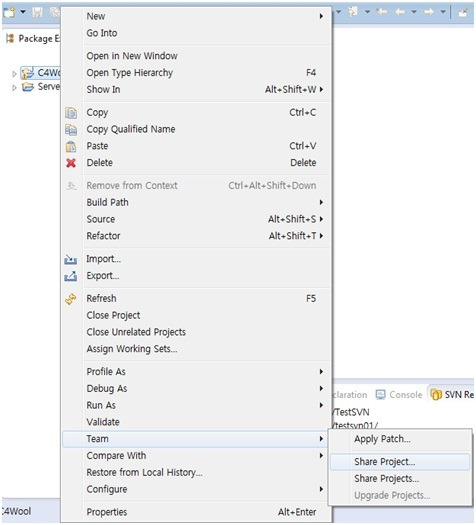
Task: Select Go Into menu entry
Action: 196,33
